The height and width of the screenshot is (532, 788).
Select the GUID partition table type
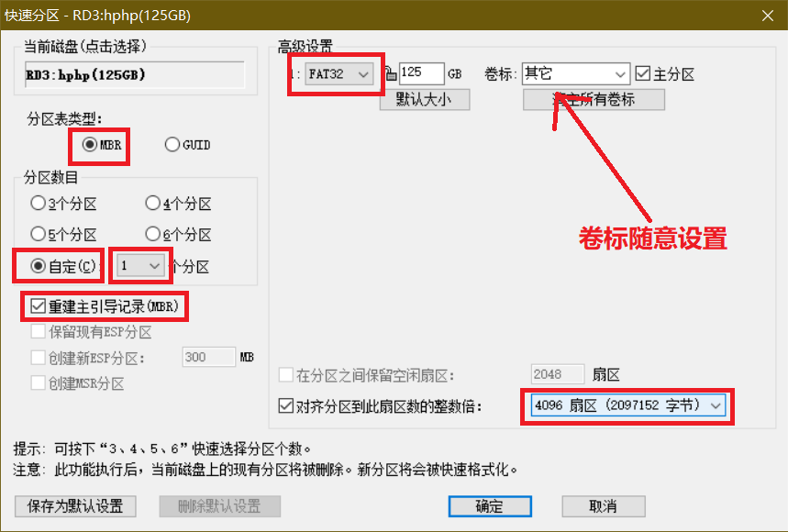point(172,144)
